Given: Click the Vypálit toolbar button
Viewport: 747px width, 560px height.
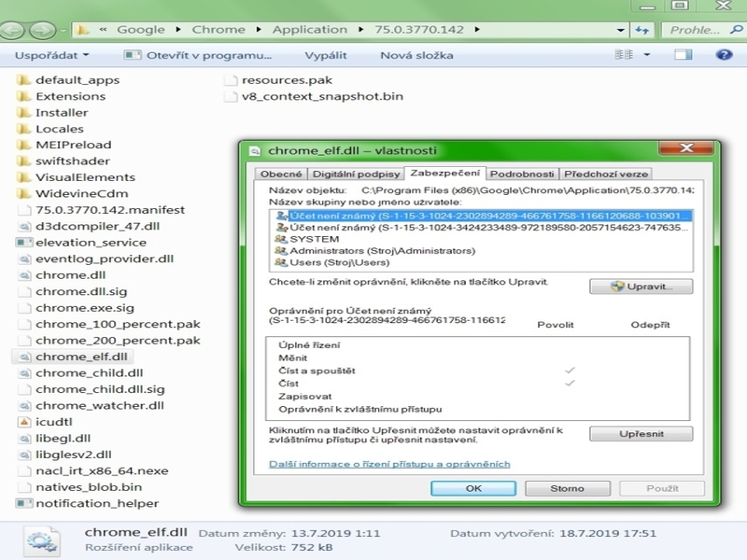Looking at the screenshot, I should click(x=326, y=55).
